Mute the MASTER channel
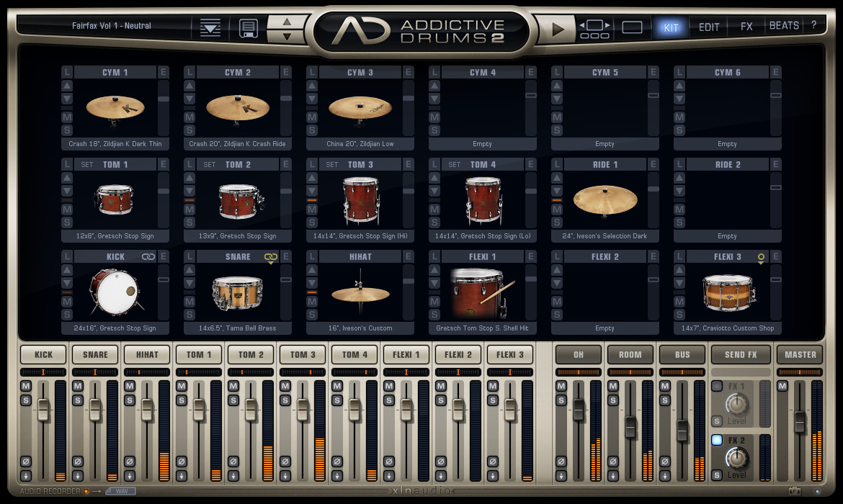Screen dimensions: 843x504 click(782, 386)
